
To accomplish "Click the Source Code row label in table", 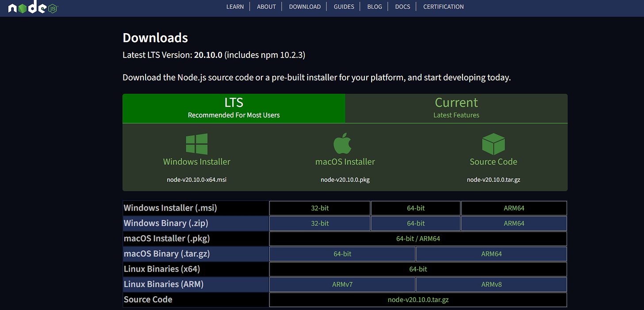I will click(148, 299).
